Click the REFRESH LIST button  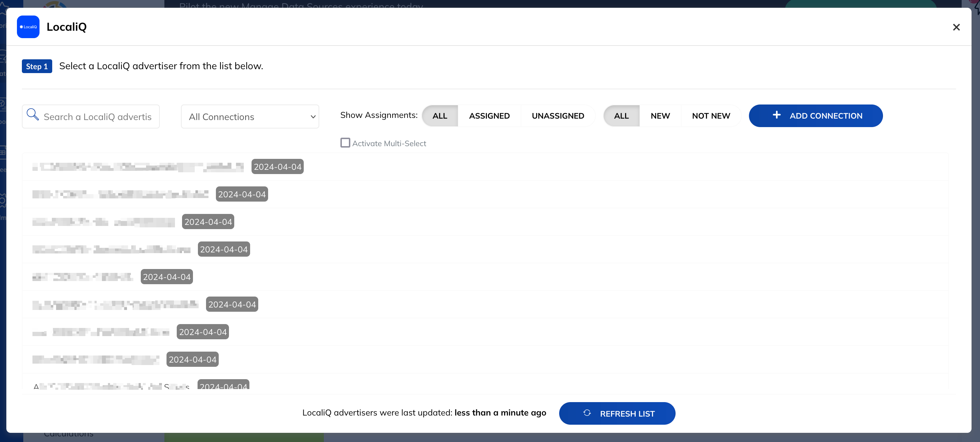[x=617, y=413]
